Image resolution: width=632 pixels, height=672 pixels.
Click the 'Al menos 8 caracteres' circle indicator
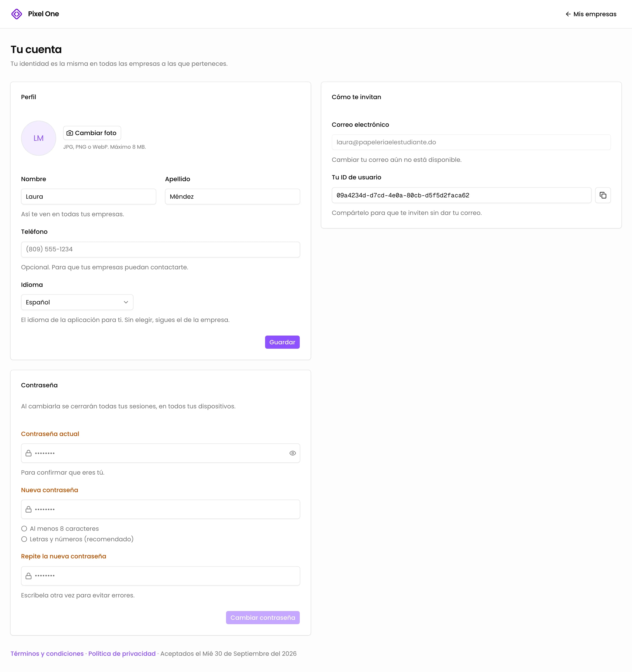[x=24, y=529]
